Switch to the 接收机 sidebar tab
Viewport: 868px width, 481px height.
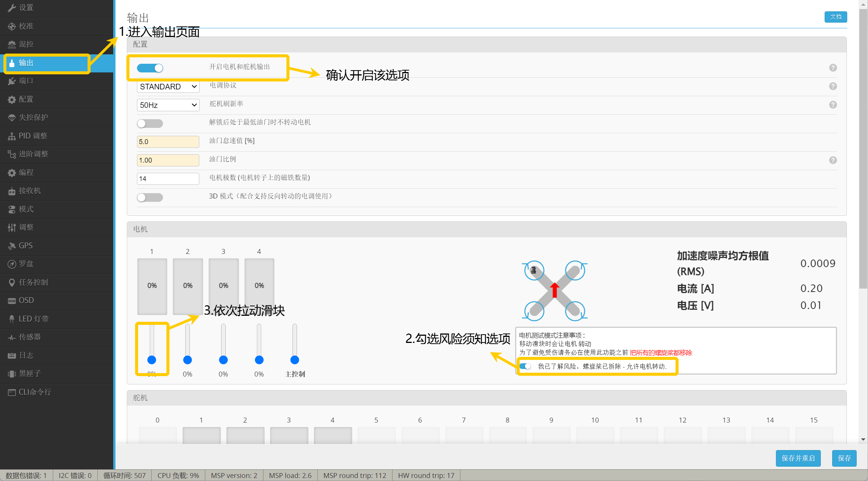click(x=29, y=191)
